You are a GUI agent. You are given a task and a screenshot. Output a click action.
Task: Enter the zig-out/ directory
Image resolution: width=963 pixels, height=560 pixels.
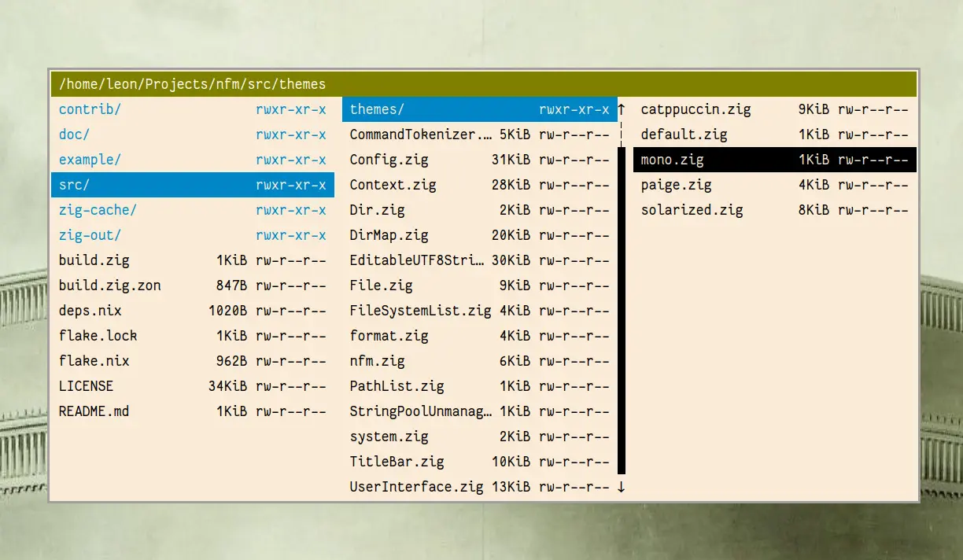pos(90,235)
